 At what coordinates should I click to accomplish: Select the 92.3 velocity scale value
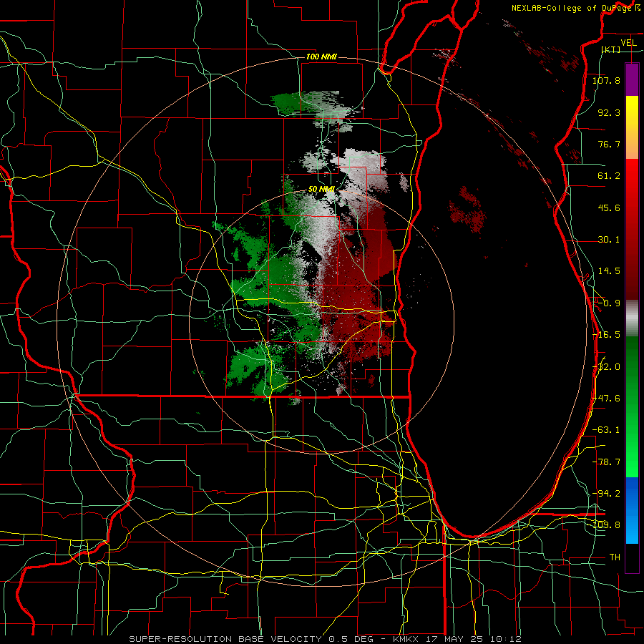click(609, 112)
